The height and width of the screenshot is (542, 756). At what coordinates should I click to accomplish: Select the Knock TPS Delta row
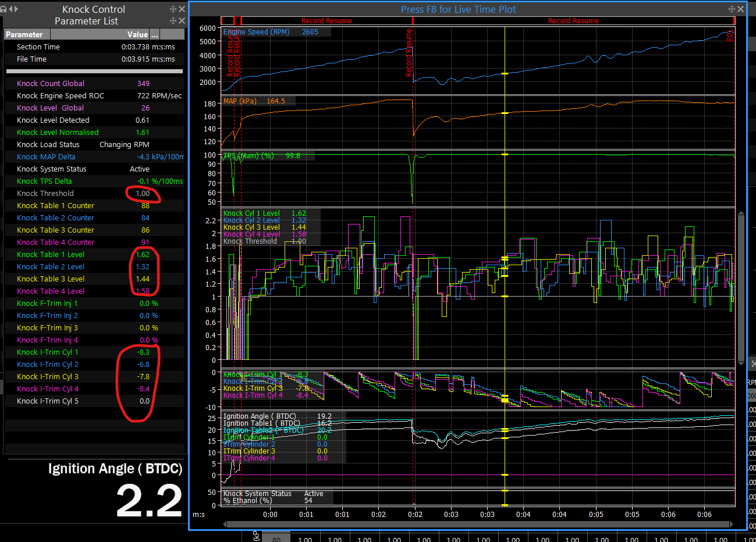(x=94, y=181)
